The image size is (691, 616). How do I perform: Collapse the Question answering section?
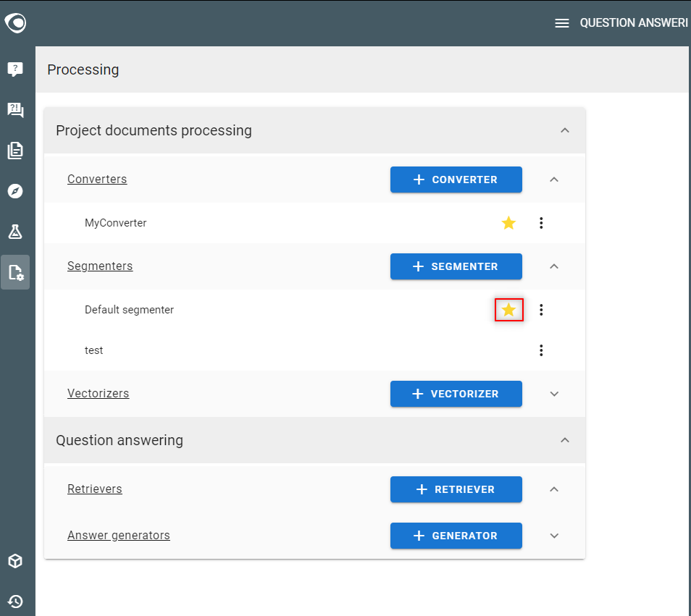[565, 440]
